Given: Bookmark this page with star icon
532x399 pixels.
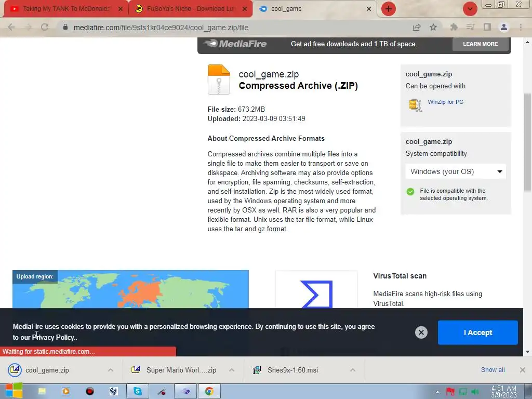Looking at the screenshot, I should (433, 27).
